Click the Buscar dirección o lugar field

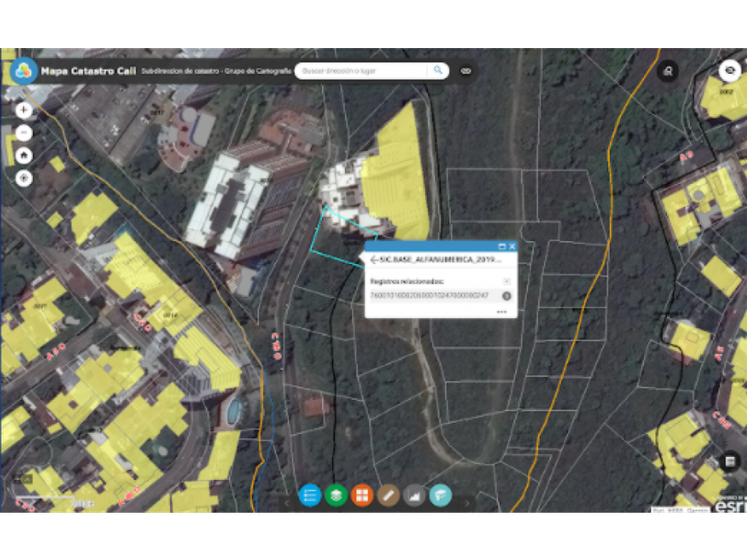[x=362, y=70]
